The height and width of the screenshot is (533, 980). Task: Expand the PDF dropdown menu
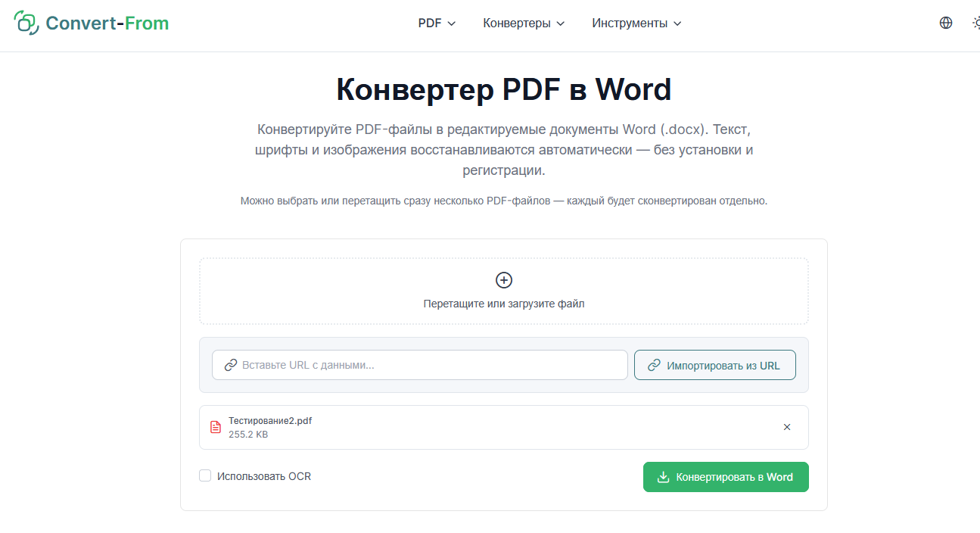(x=437, y=23)
